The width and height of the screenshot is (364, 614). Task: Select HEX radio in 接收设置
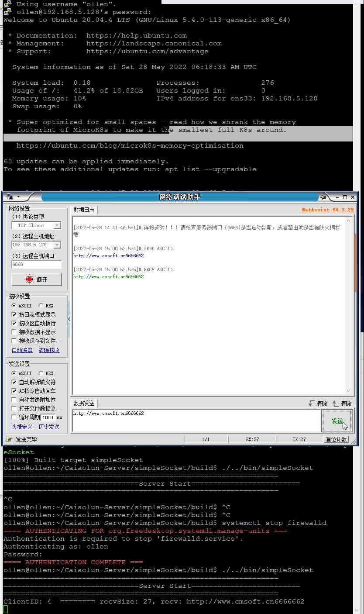[x=41, y=306]
